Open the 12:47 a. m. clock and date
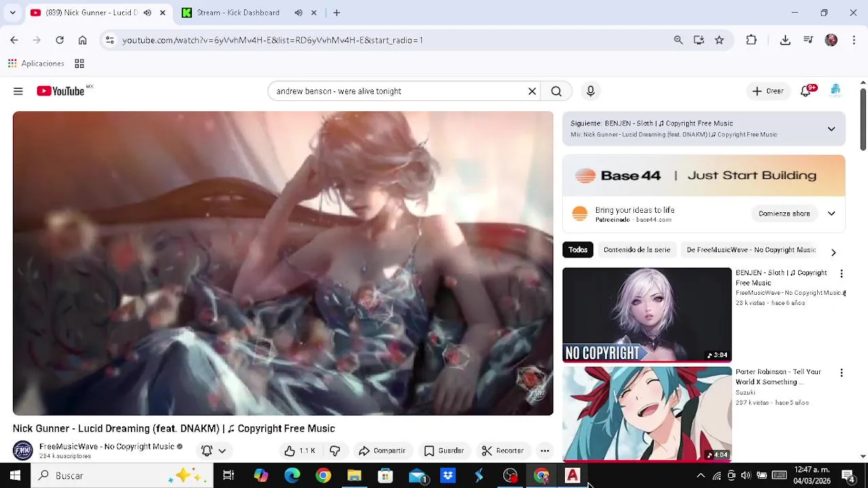Screen dimensions: 868x488 click(x=812, y=476)
